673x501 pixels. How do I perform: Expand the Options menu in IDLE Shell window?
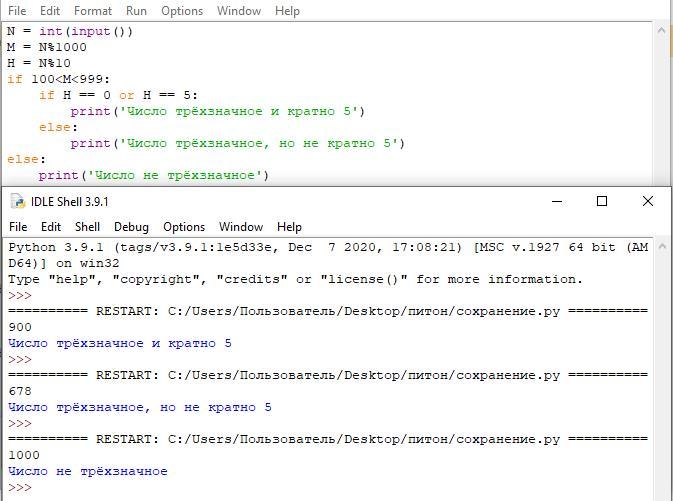(184, 227)
